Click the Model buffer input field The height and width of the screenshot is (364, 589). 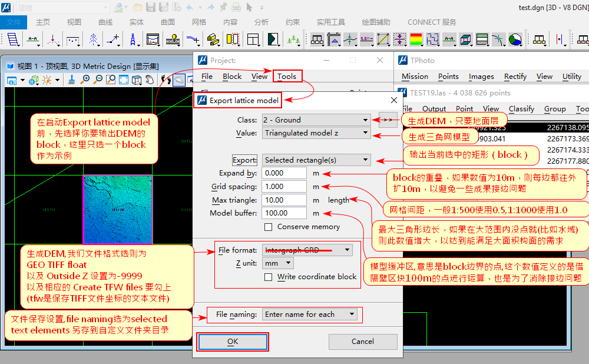pos(284,213)
